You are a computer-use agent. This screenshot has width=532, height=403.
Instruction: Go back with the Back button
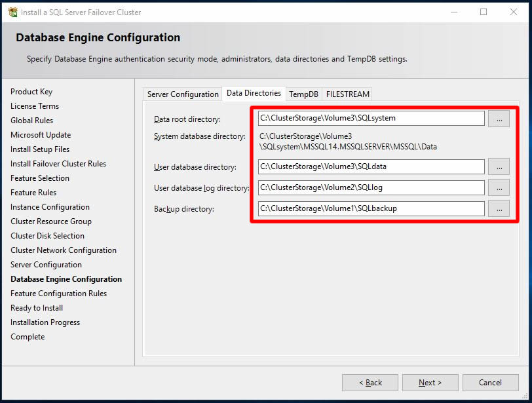370,383
